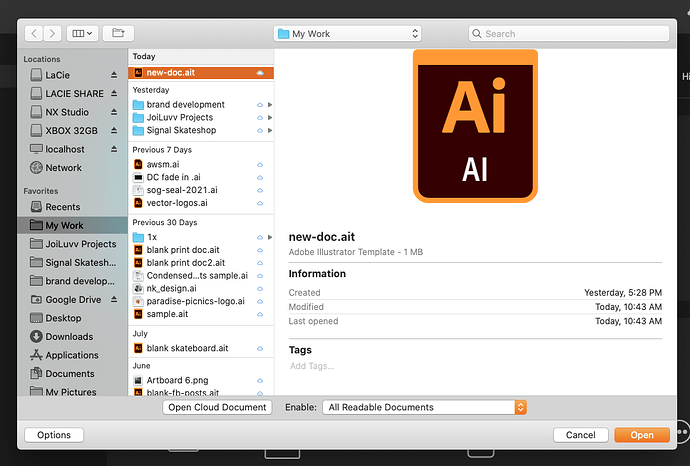Screen dimensions: 690x466
Task: Select My Work in Favorites sidebar
Action: [73, 225]
